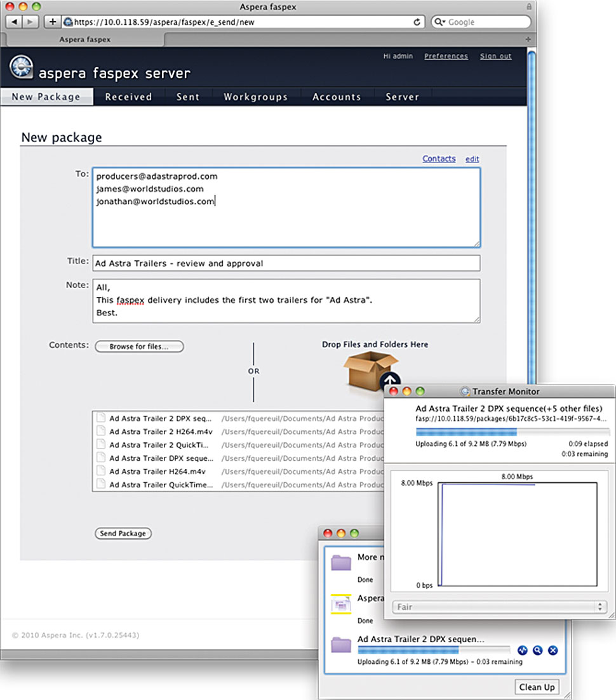Click the 'Hi admin' greeting text
This screenshot has width=616, height=700.
[398, 56]
